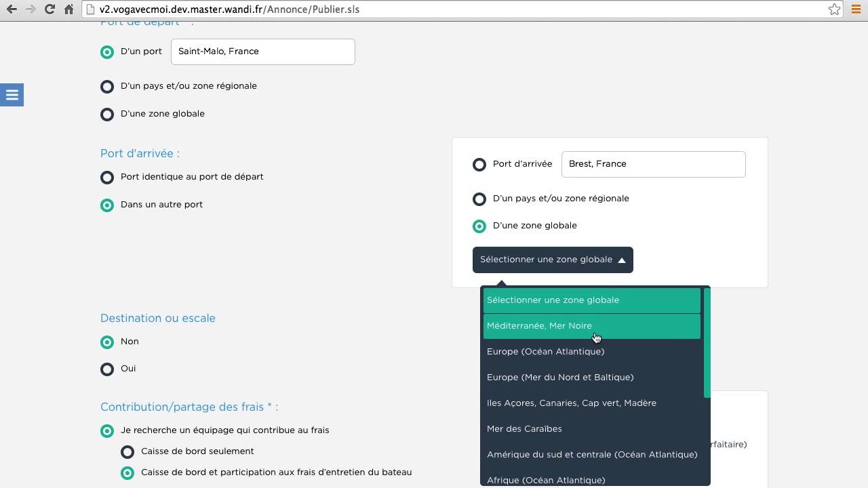The width and height of the screenshot is (868, 488).
Task: Click the green dropdown list scrollbar thumb
Action: click(x=707, y=343)
